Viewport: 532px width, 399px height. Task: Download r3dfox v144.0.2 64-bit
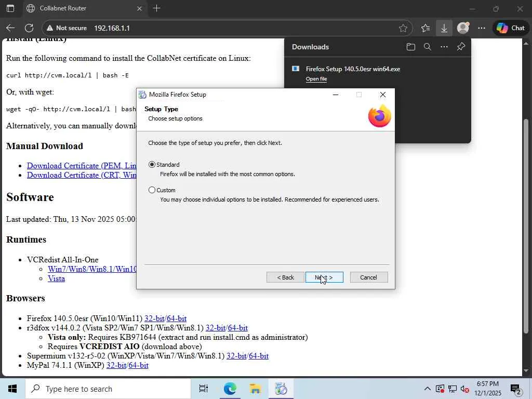[238, 328]
